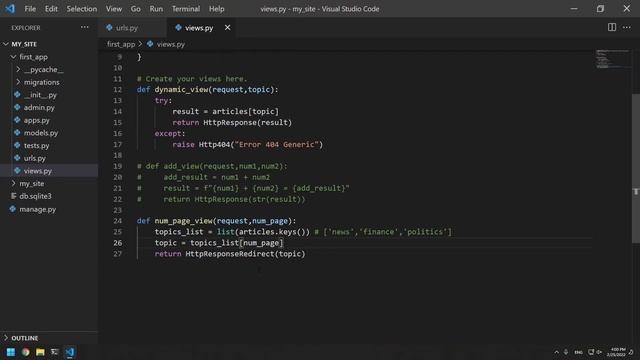640x360 pixels.
Task: Expand the OUTLINE section
Action: coord(24,338)
